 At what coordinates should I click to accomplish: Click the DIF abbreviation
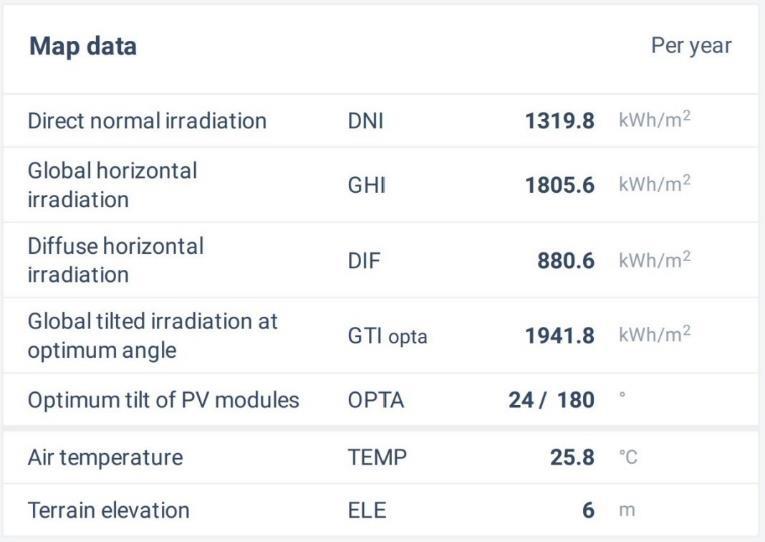pos(363,261)
